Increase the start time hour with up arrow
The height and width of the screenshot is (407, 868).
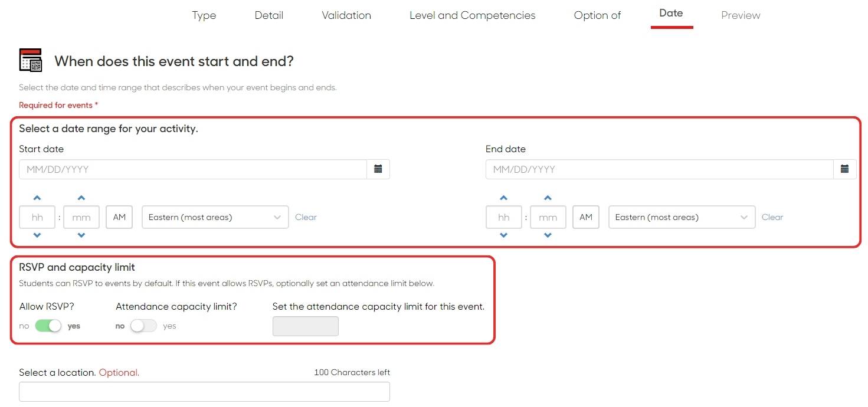tap(37, 198)
